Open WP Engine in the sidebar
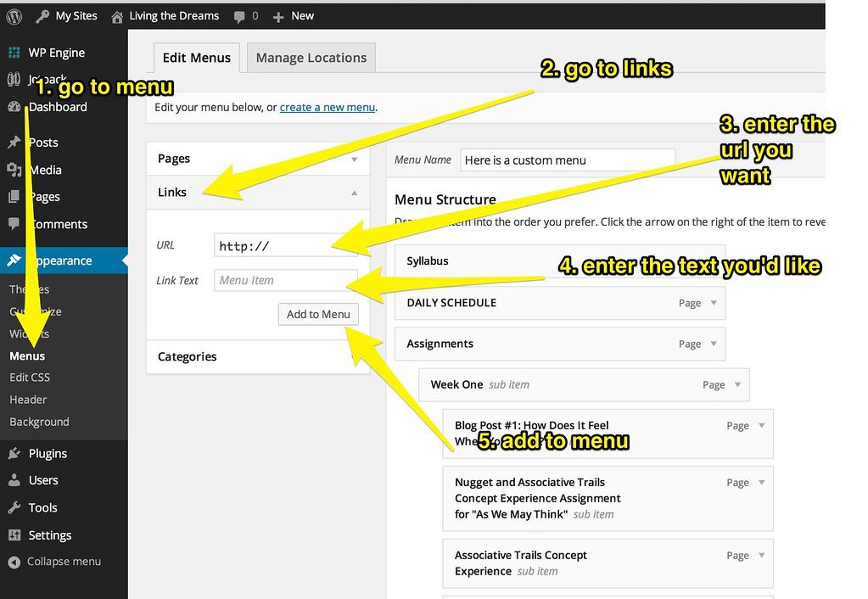 57,53
